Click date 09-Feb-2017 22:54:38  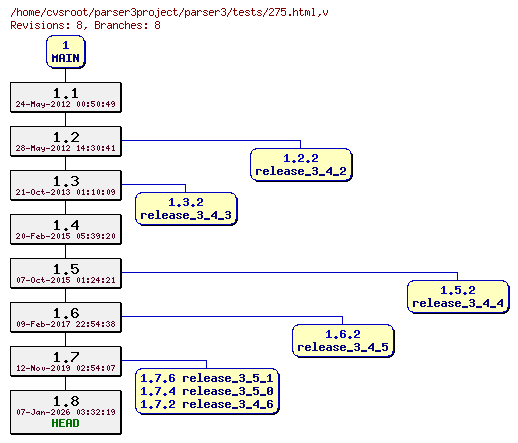tap(66, 324)
